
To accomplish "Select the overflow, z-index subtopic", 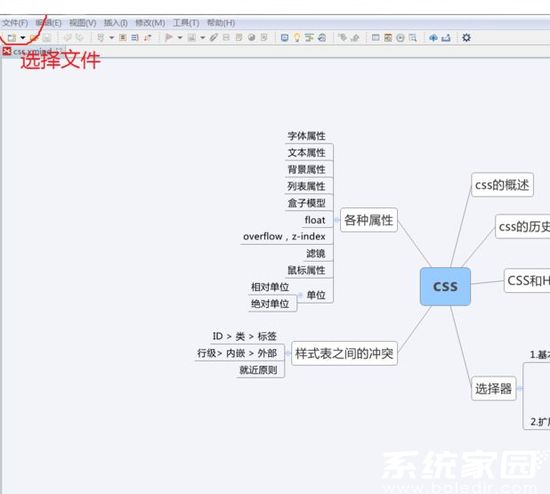I will pos(284,236).
